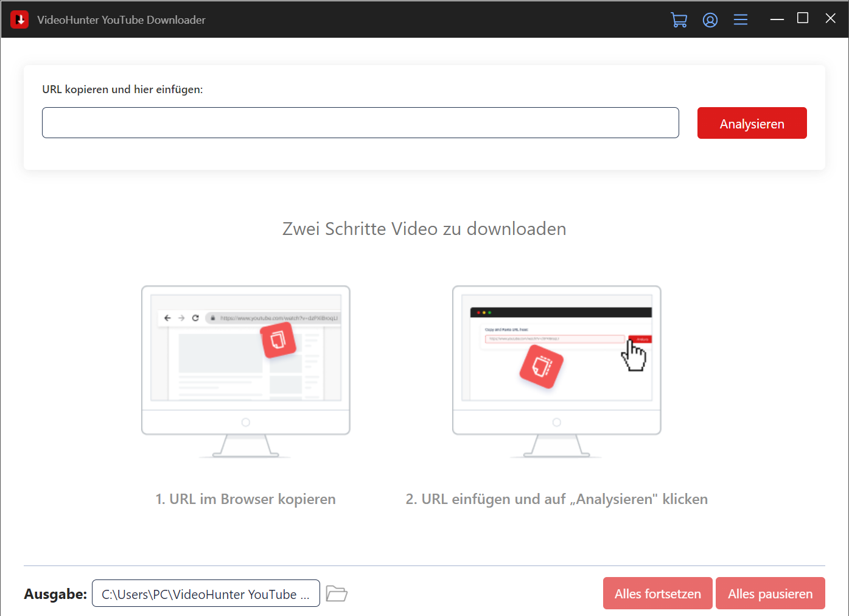
Task: Open the output folder icon
Action: (337, 593)
